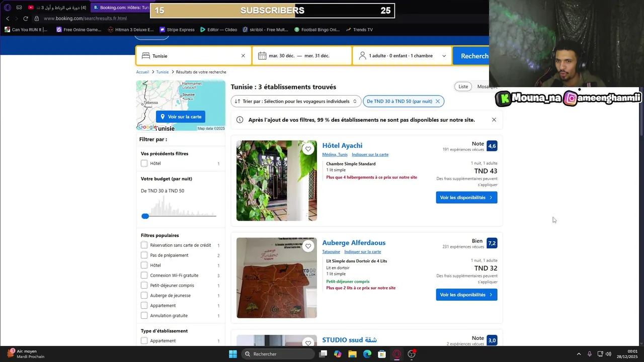This screenshot has width=644, height=362.
Task: Open Tunisie breadcrumb link
Action: click(x=163, y=72)
